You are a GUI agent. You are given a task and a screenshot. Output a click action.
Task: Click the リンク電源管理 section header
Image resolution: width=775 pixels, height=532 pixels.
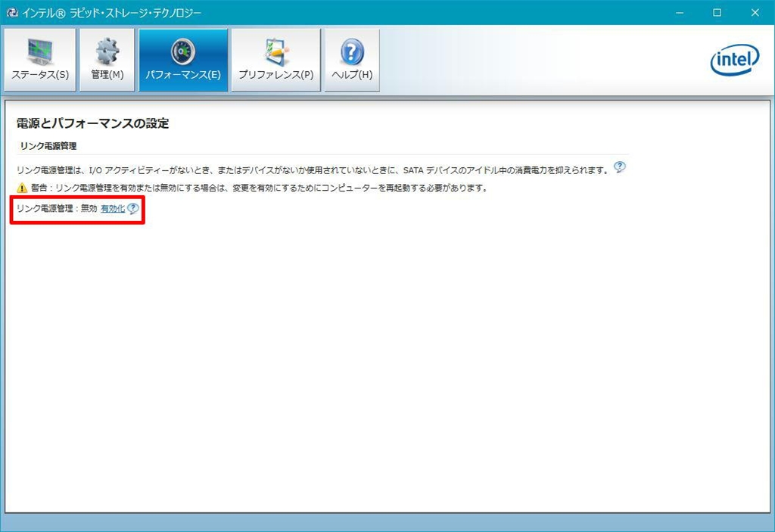[48, 146]
